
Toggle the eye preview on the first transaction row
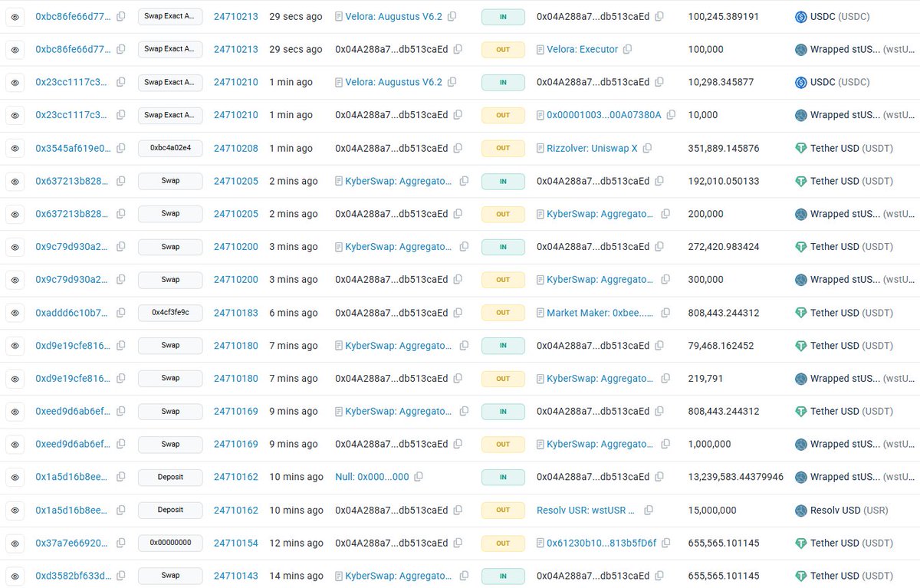click(x=15, y=16)
